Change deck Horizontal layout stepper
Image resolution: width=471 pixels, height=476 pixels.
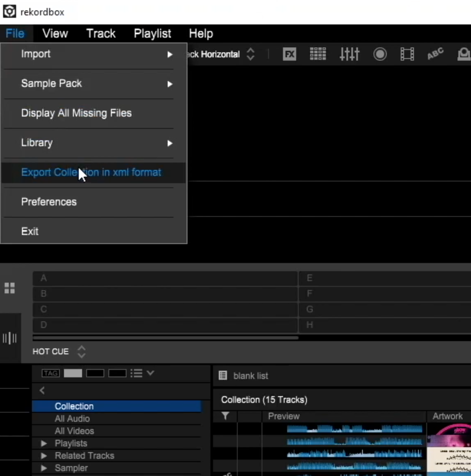tap(250, 54)
